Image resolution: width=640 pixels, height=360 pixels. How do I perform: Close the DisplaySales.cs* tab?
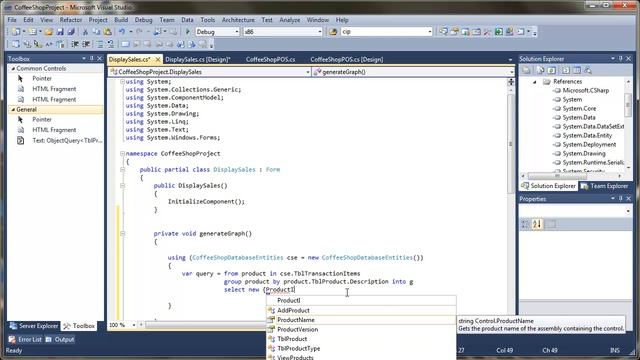click(x=158, y=60)
